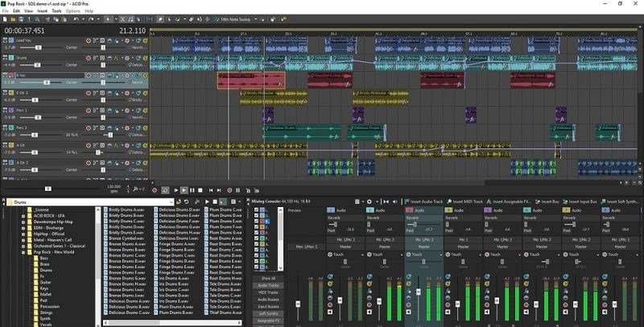Click the Redo arrow in the toolbar
The image size is (644, 327).
click(x=91, y=19)
